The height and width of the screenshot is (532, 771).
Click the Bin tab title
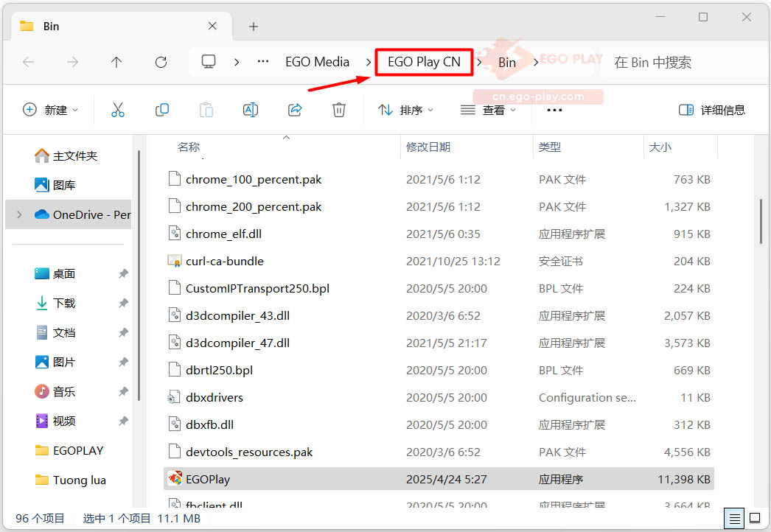point(51,26)
